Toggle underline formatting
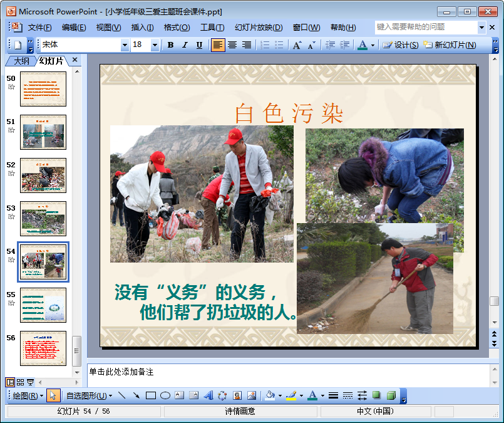Viewport: 504px width, 423px height. 199,45
